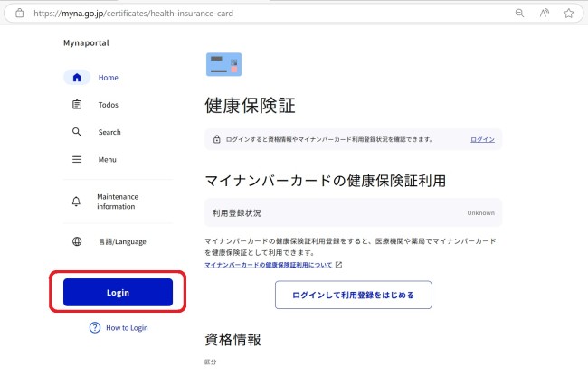588x376 pixels.
Task: Open マイナンバーカードの健康保険証利用について link
Action: click(x=269, y=265)
